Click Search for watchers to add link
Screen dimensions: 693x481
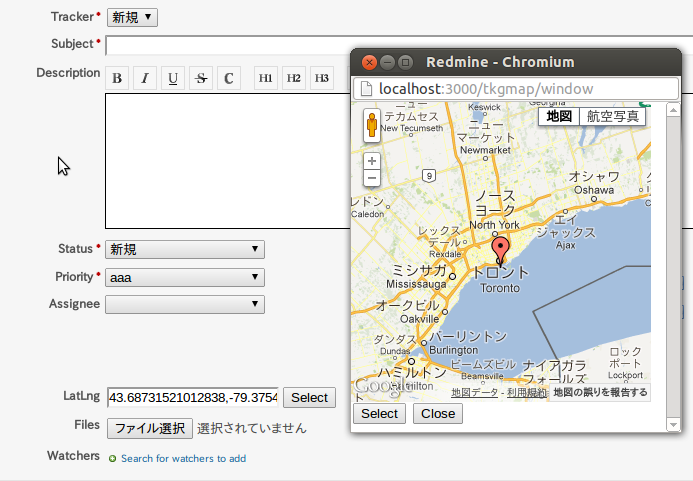coord(183,458)
